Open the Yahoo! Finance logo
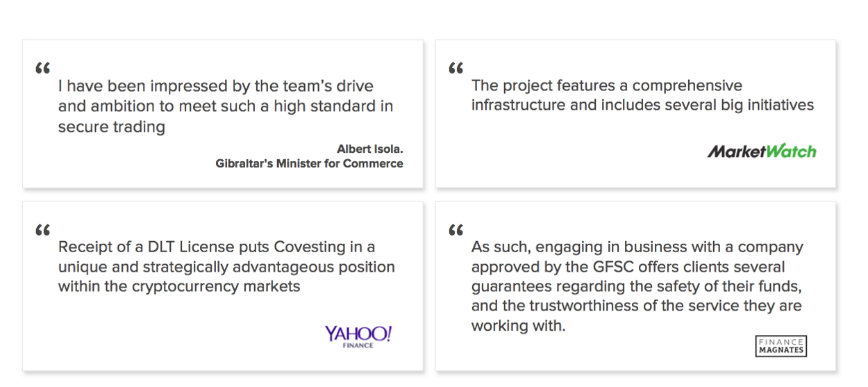 [358, 336]
